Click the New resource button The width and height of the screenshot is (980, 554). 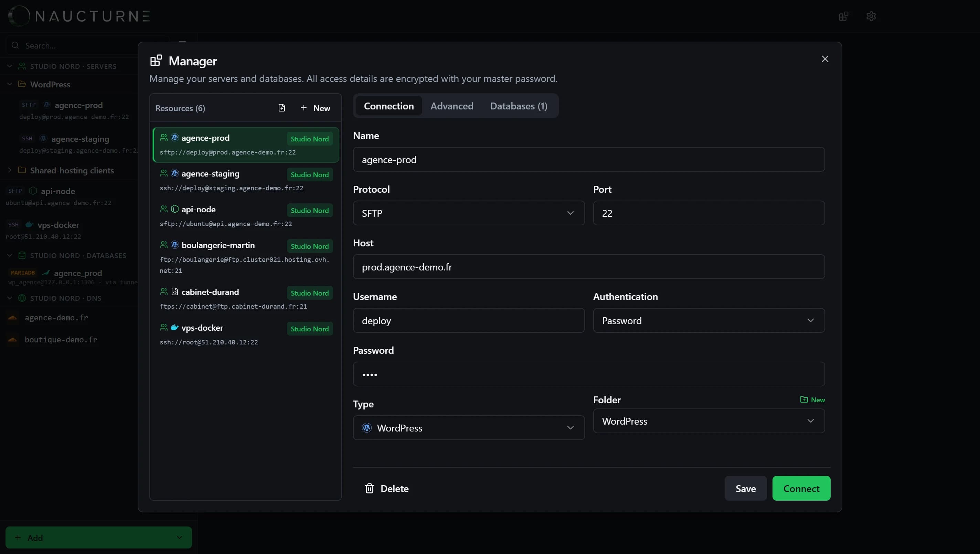click(x=316, y=108)
